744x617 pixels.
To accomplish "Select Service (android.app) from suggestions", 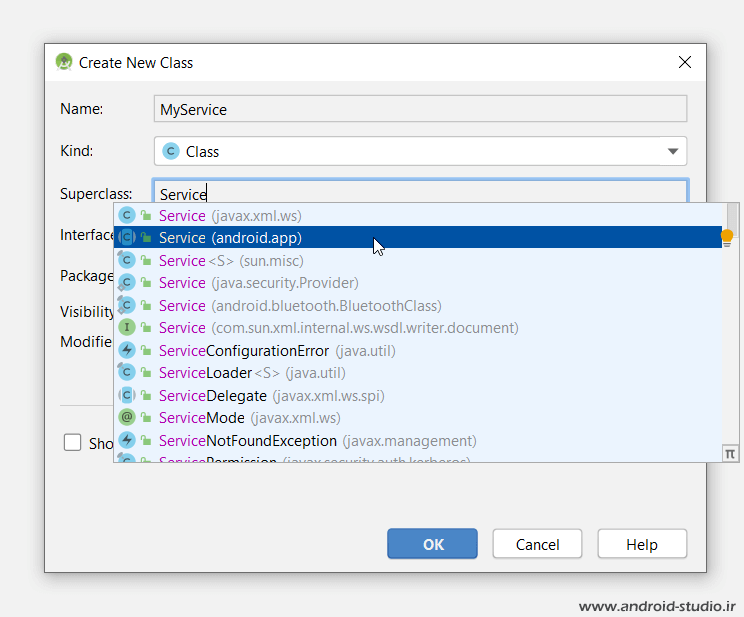I will click(230, 238).
